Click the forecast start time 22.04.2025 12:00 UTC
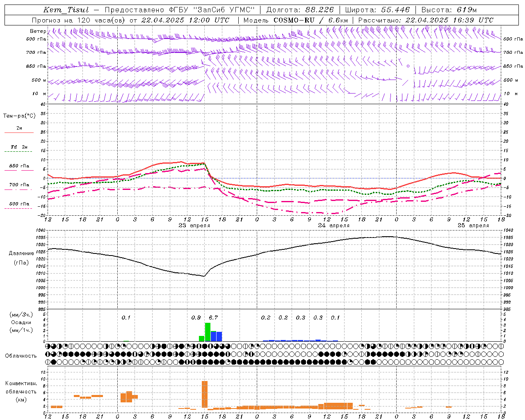Viewport: 525px width, 420px height. (x=185, y=20)
